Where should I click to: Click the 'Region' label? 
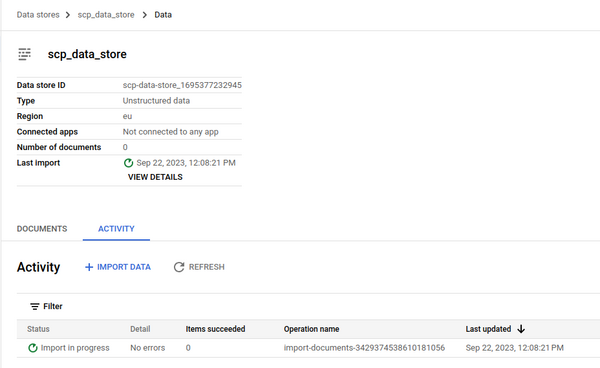(x=30, y=116)
